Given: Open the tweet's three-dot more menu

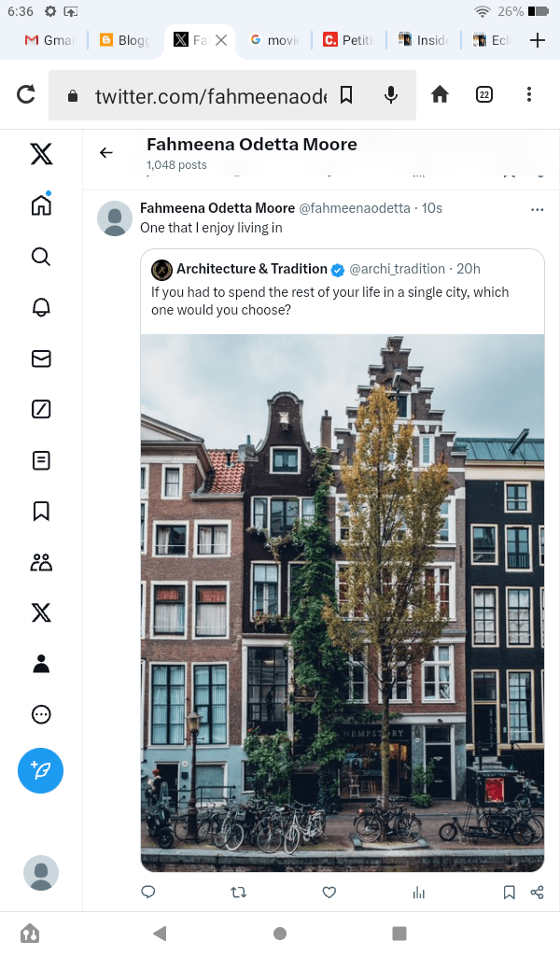Looking at the screenshot, I should [537, 209].
